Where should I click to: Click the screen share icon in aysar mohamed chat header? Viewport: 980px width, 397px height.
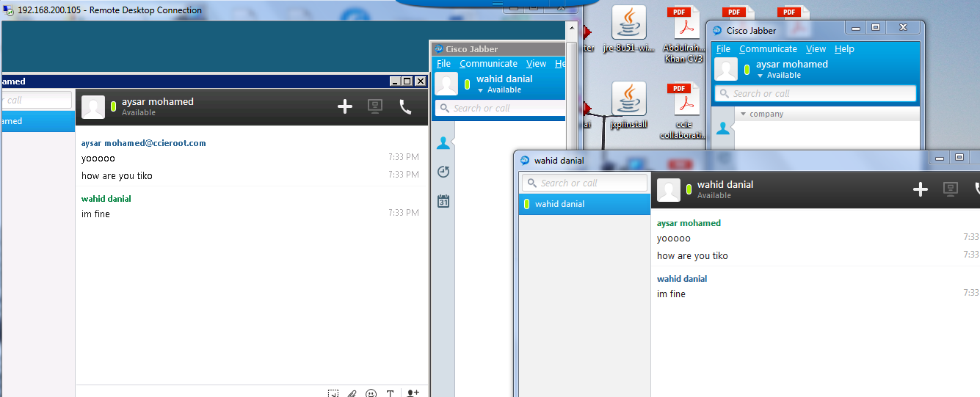coord(375,107)
